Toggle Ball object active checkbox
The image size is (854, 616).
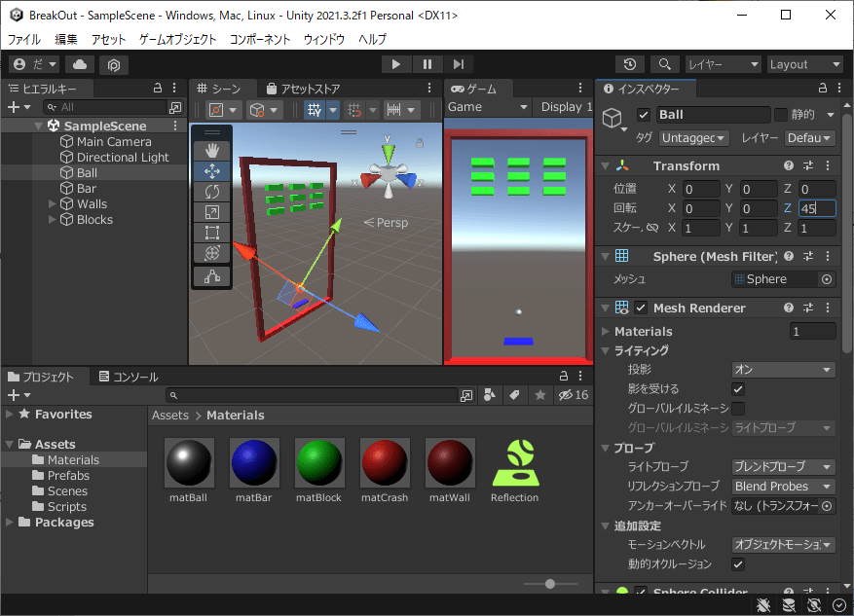tap(644, 115)
